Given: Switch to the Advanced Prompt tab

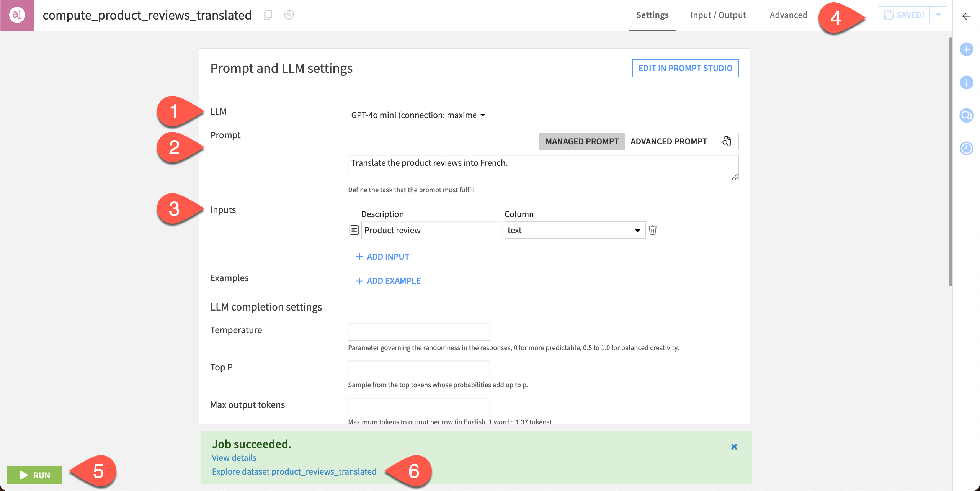Looking at the screenshot, I should 668,141.
